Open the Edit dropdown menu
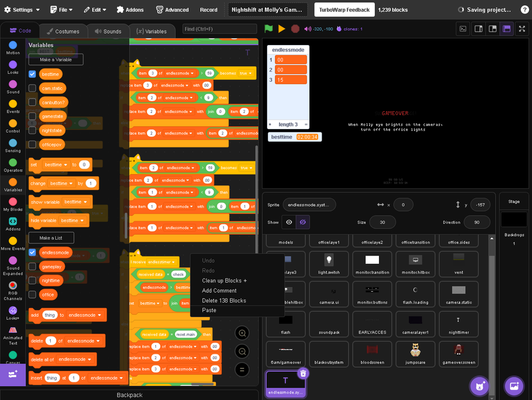Viewport: 532px width, 400px height. pos(95,10)
